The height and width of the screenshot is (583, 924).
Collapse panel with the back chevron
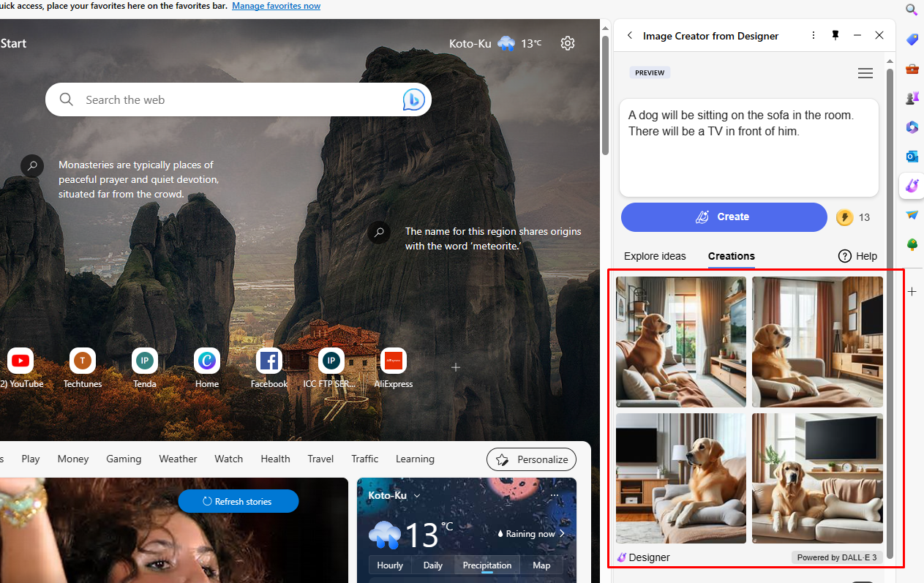pos(630,34)
